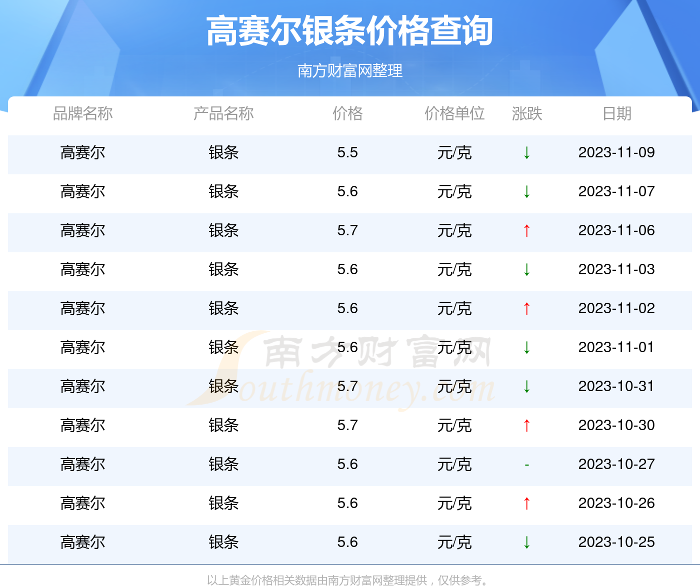This screenshot has height=588, width=700.
Task: Select date cell 2023-10-30
Action: [x=616, y=425]
